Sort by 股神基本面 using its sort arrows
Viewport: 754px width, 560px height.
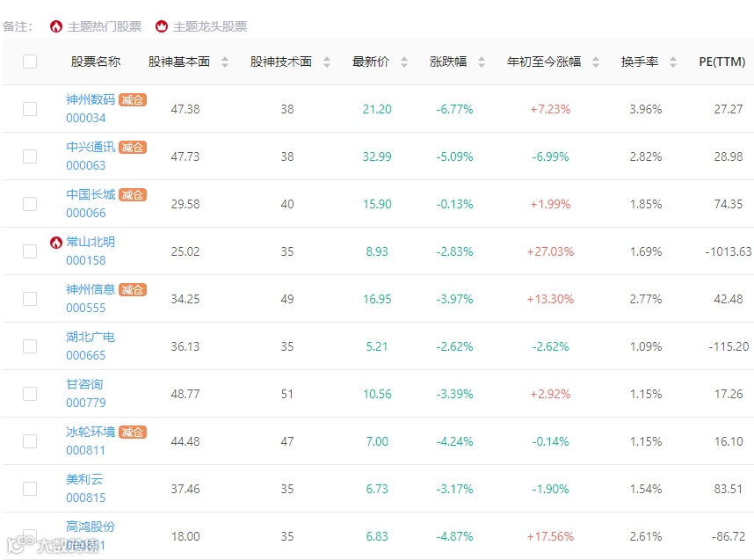pyautogui.click(x=225, y=62)
